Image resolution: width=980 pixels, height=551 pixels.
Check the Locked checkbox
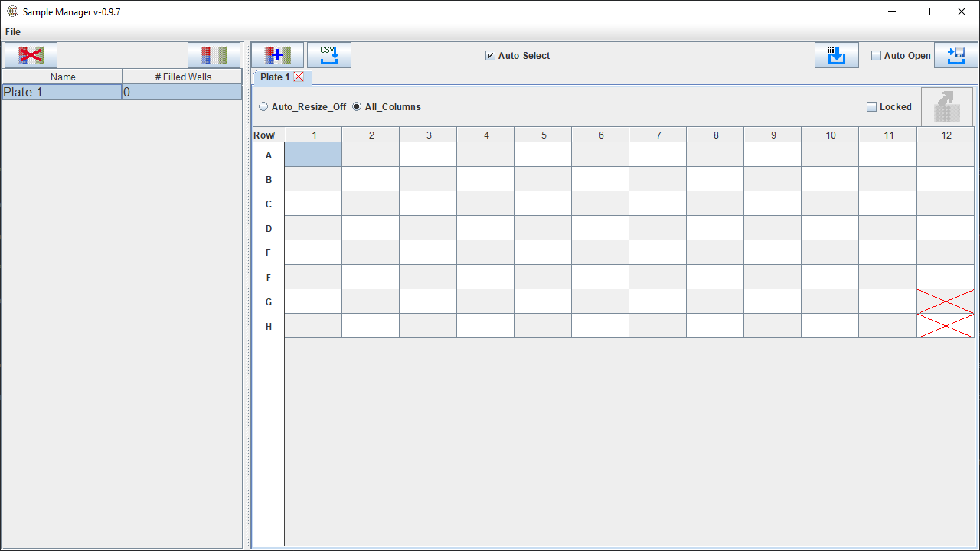point(871,107)
